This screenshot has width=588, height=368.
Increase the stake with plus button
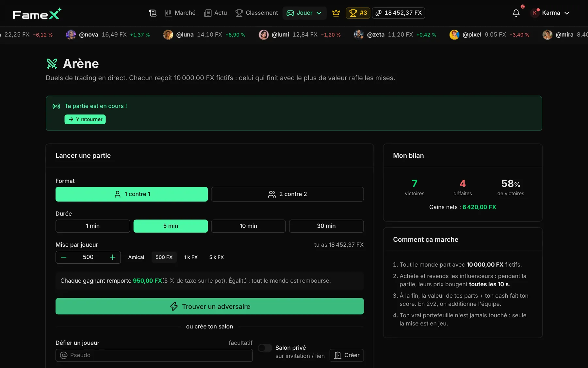pyautogui.click(x=113, y=257)
